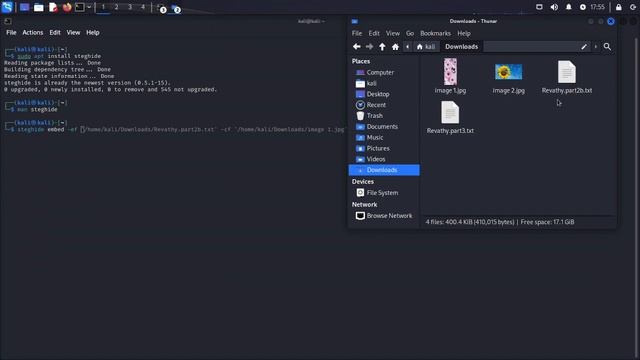Open terminal Help menu
The height and width of the screenshot is (360, 640).
tap(93, 33)
